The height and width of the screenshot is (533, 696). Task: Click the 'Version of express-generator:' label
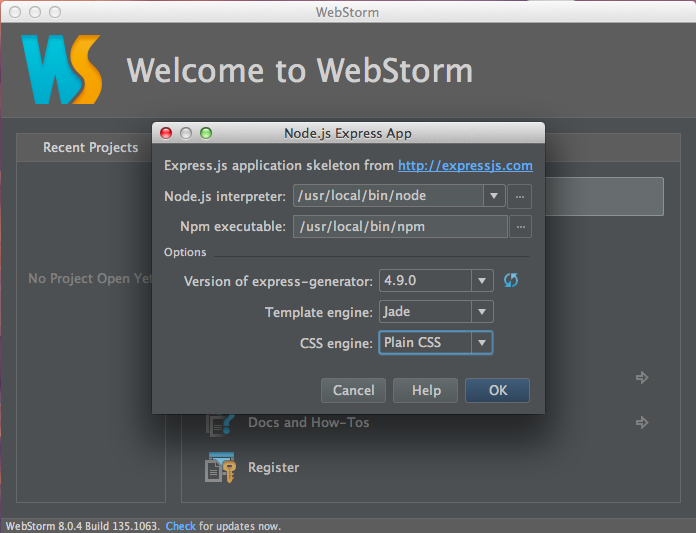click(278, 281)
